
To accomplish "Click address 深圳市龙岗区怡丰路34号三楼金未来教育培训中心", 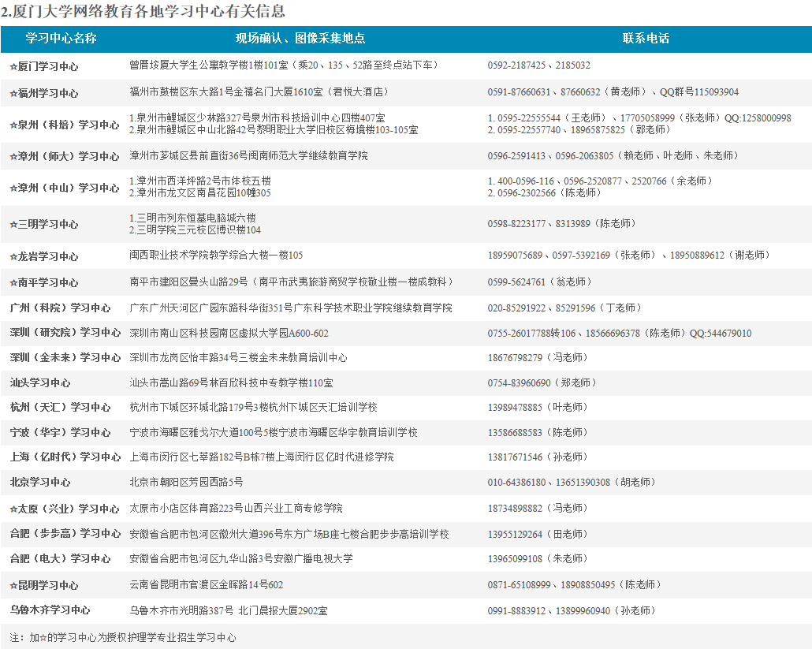I will point(238,358).
